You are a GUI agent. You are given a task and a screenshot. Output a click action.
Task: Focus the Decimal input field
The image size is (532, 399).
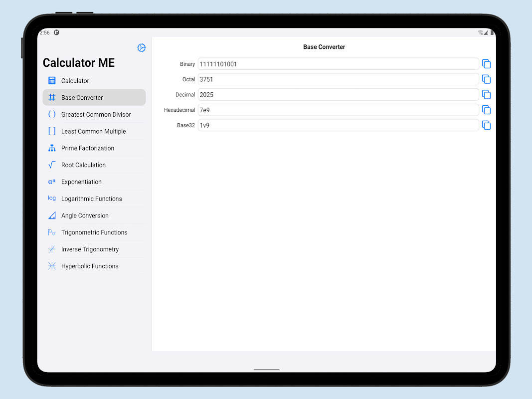click(338, 94)
